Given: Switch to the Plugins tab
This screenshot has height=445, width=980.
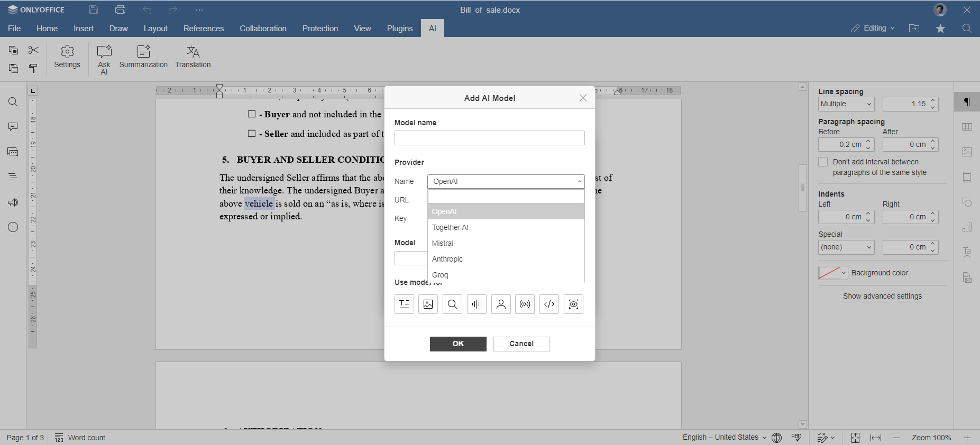Looking at the screenshot, I should (x=400, y=29).
